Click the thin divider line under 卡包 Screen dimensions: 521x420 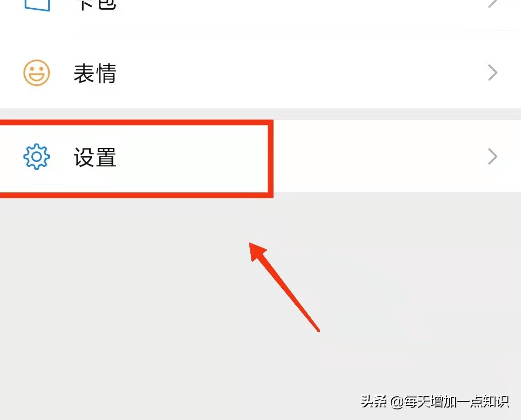[299, 35]
